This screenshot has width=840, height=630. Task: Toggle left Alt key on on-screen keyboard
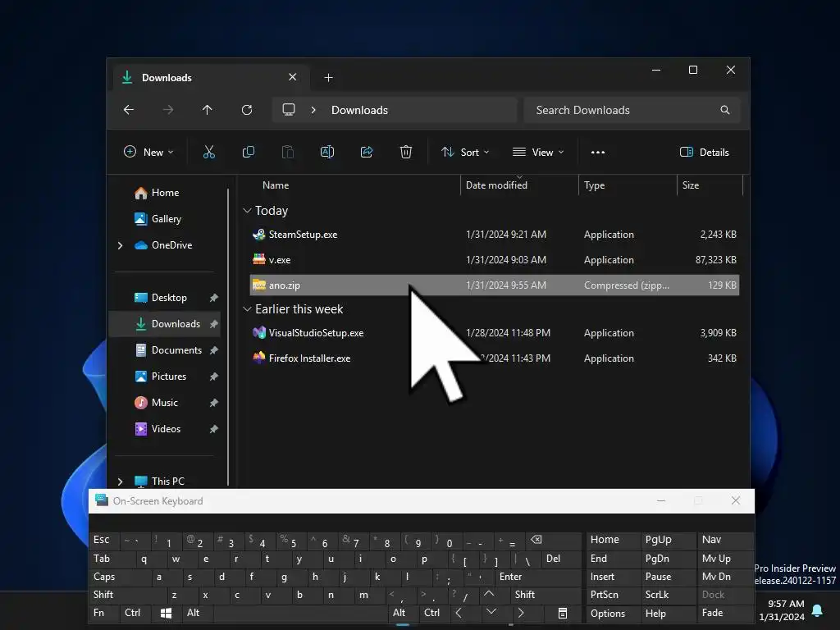197,613
